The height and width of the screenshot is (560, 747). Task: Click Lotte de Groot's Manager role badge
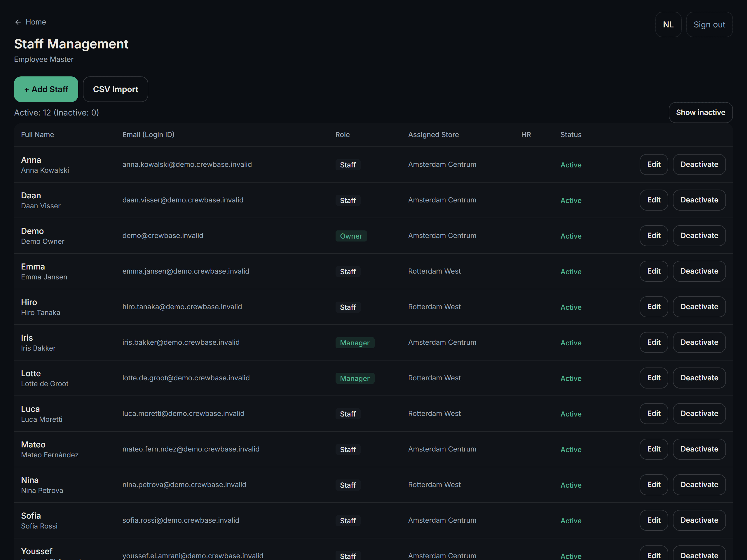point(355,378)
